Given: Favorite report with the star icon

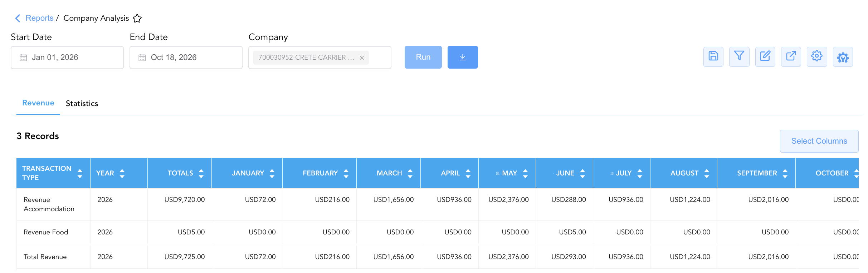Looking at the screenshot, I should tap(137, 18).
